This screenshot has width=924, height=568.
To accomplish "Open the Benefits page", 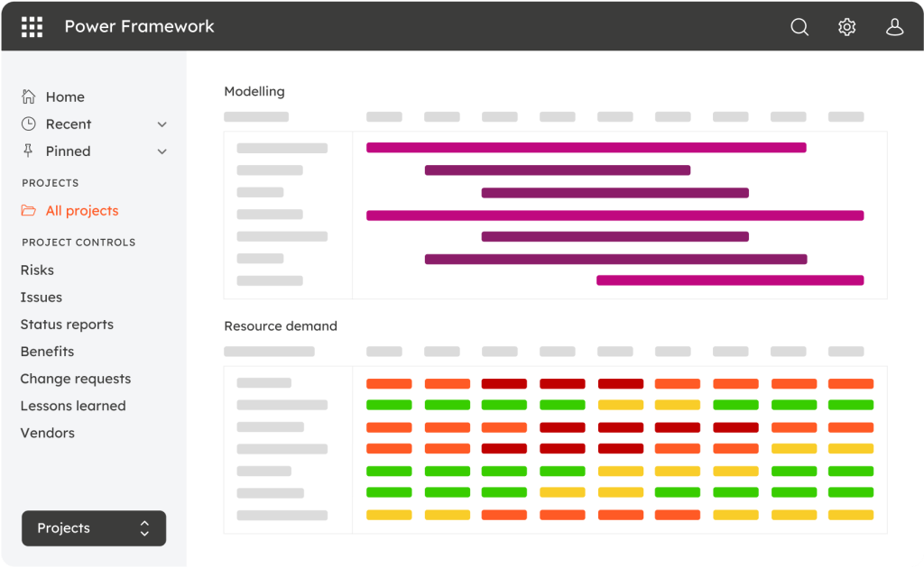I will coord(47,352).
